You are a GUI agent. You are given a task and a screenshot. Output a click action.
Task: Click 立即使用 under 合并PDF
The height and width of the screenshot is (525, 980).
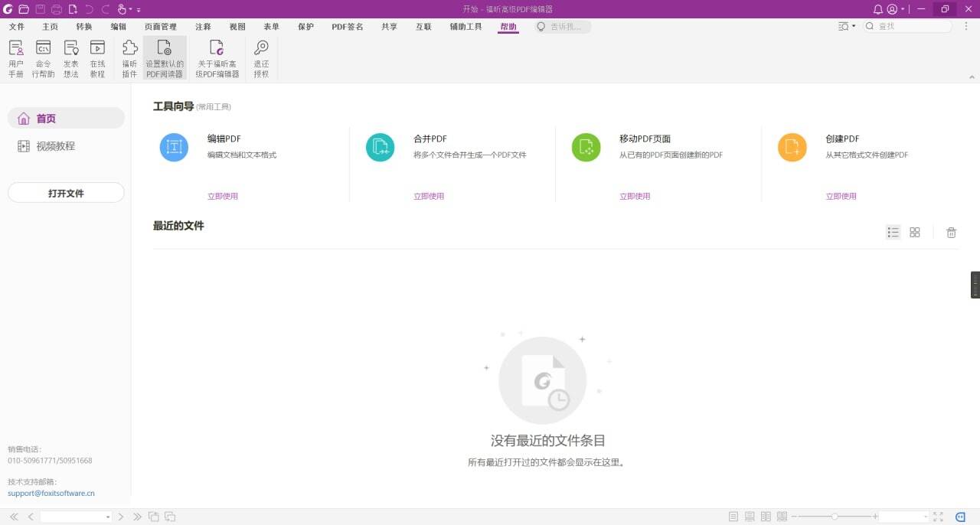point(429,196)
